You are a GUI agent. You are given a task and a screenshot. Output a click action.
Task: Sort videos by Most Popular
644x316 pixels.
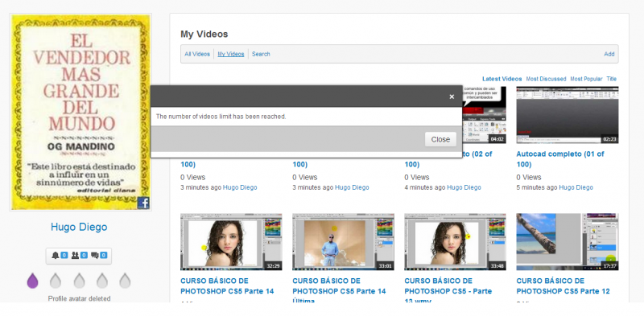click(x=586, y=79)
